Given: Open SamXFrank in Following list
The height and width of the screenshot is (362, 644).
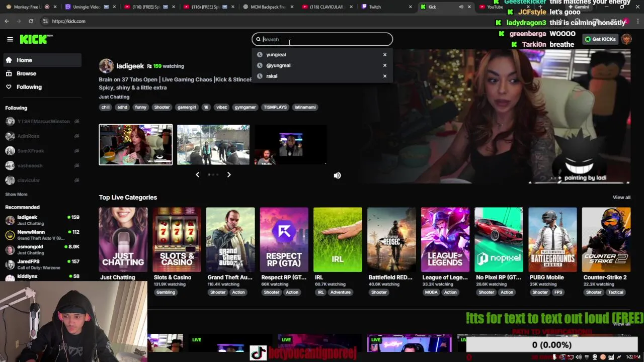Looking at the screenshot, I should [x=42, y=151].
